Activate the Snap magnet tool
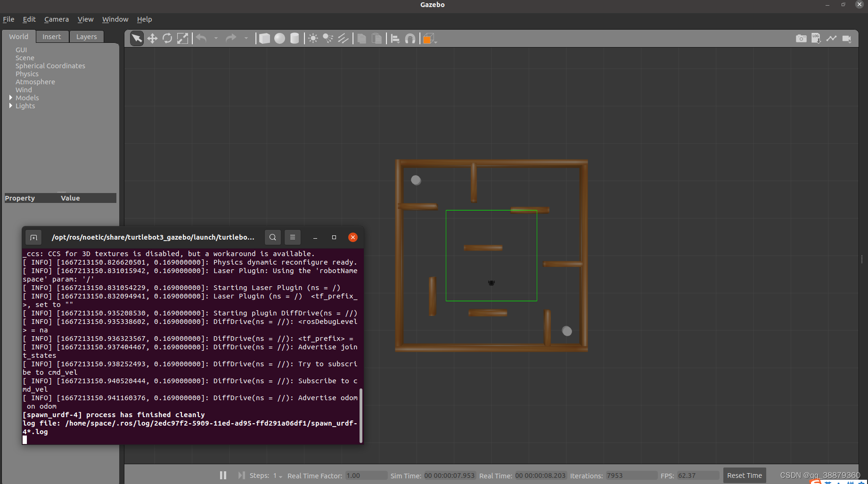868x484 pixels. (x=410, y=39)
